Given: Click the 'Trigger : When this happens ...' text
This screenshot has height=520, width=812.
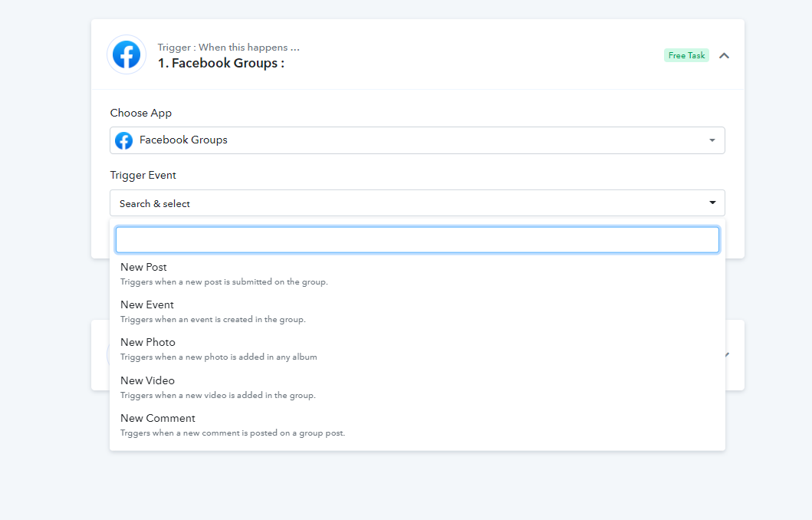Looking at the screenshot, I should 228,47.
